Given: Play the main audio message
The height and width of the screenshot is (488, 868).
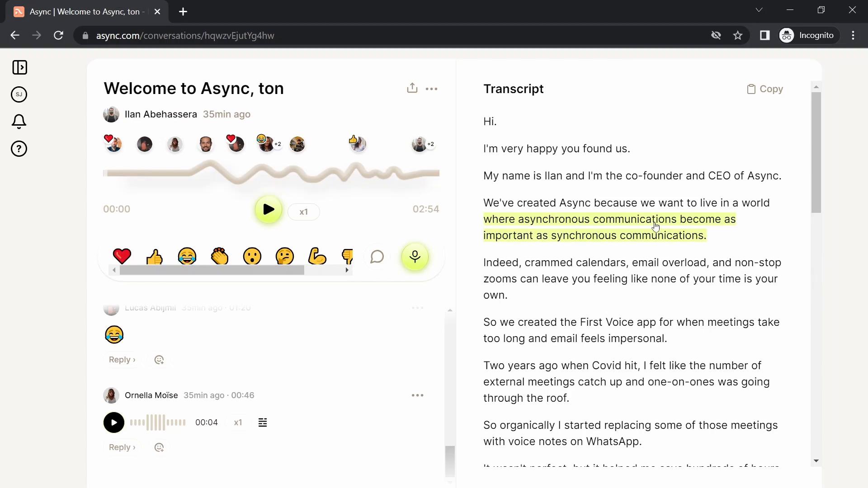Looking at the screenshot, I should [x=268, y=210].
